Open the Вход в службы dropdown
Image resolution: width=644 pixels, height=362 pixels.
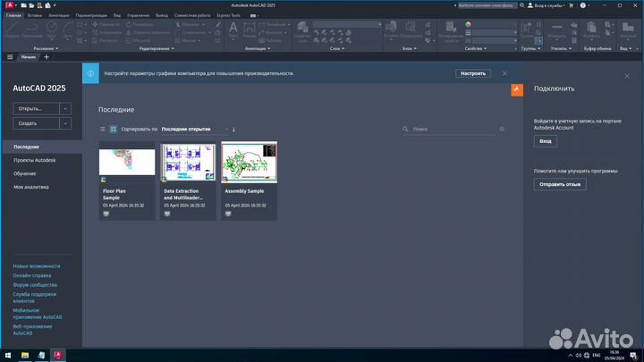coord(547,5)
